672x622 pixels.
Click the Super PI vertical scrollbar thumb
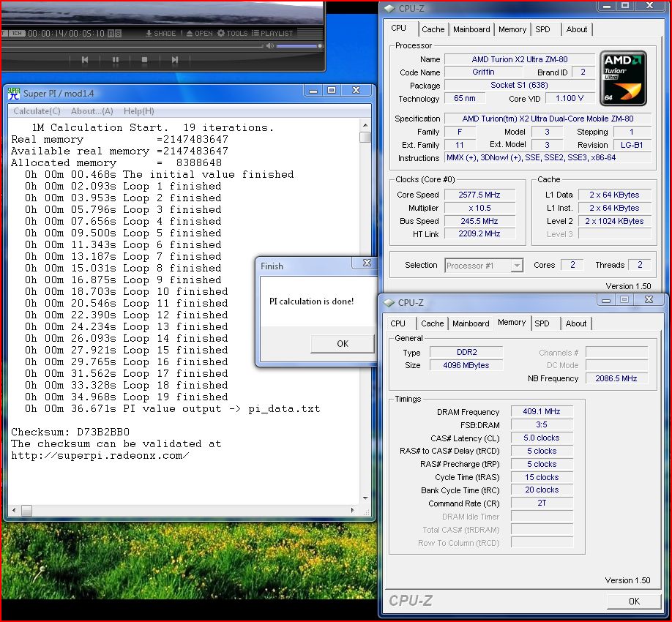point(365,138)
